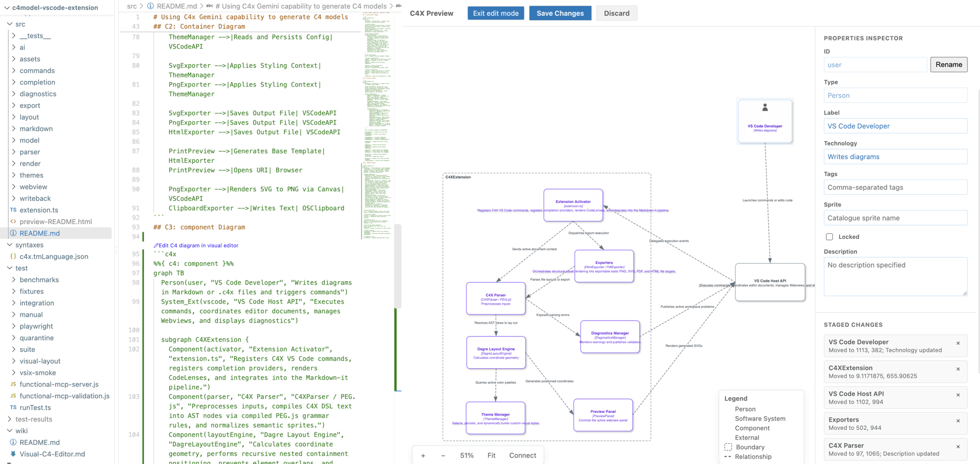980x464 pixels.
Task: Open Edit C4 diagram in visual editor link
Action: (196, 245)
